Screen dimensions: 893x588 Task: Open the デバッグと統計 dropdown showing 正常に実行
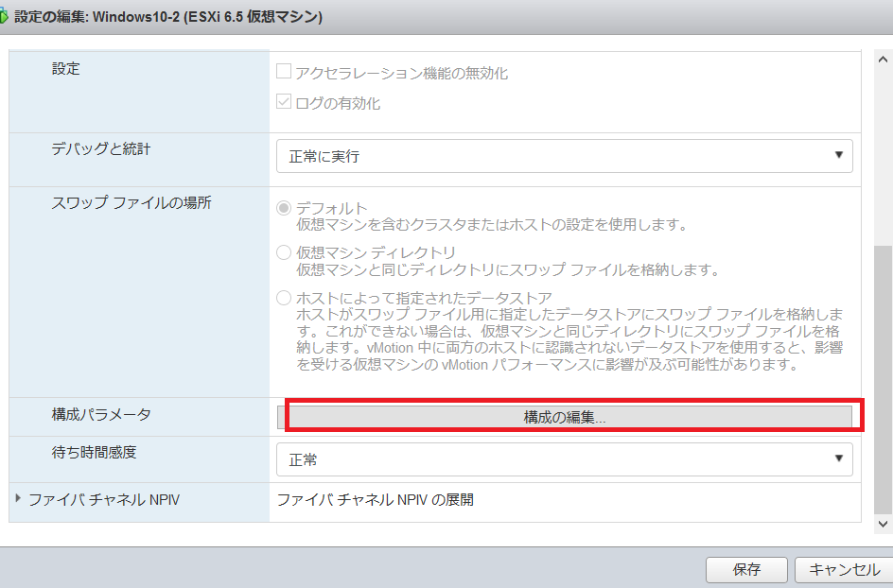coord(565,156)
